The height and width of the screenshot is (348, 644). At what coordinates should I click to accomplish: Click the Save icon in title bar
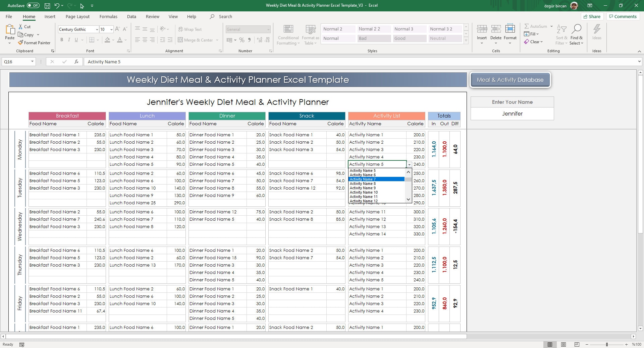coord(47,5)
